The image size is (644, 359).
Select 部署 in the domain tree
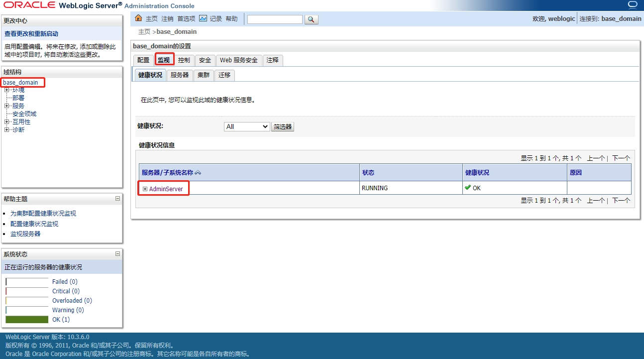coord(18,98)
